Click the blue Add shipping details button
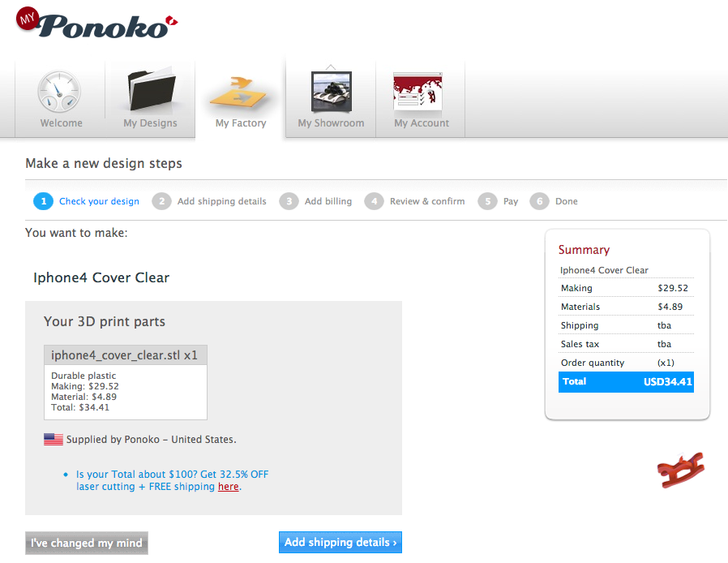Screen dimensions: 728x563 (340, 542)
